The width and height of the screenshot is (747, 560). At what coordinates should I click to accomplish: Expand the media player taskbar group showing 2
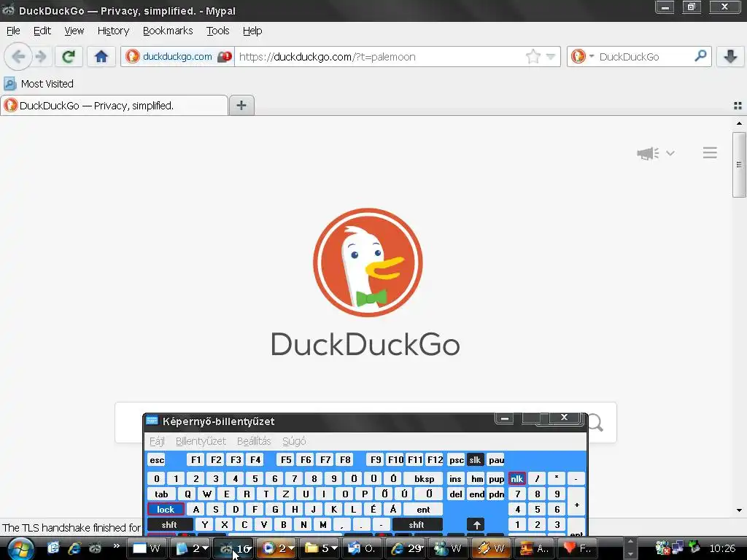pyautogui.click(x=276, y=548)
